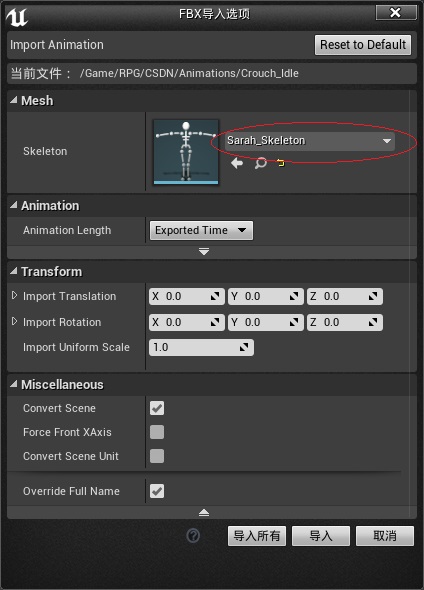Image resolution: width=424 pixels, height=590 pixels.
Task: Open the help question mark icon
Action: pos(193,535)
